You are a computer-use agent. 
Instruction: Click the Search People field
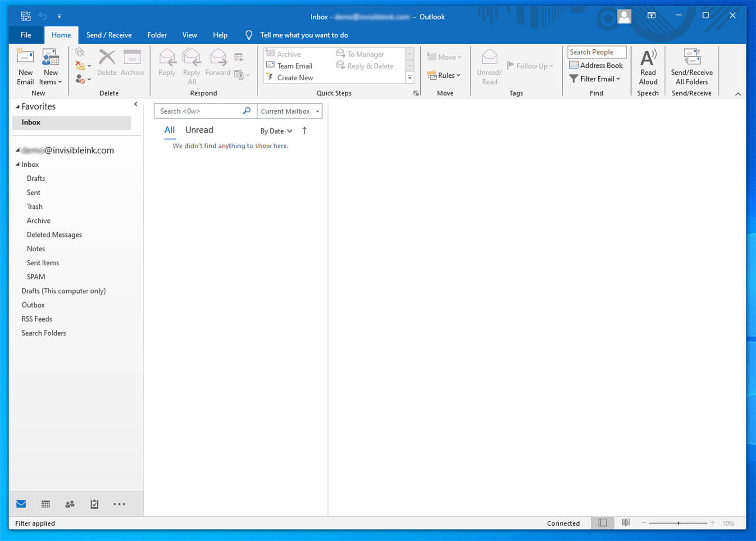tap(597, 52)
